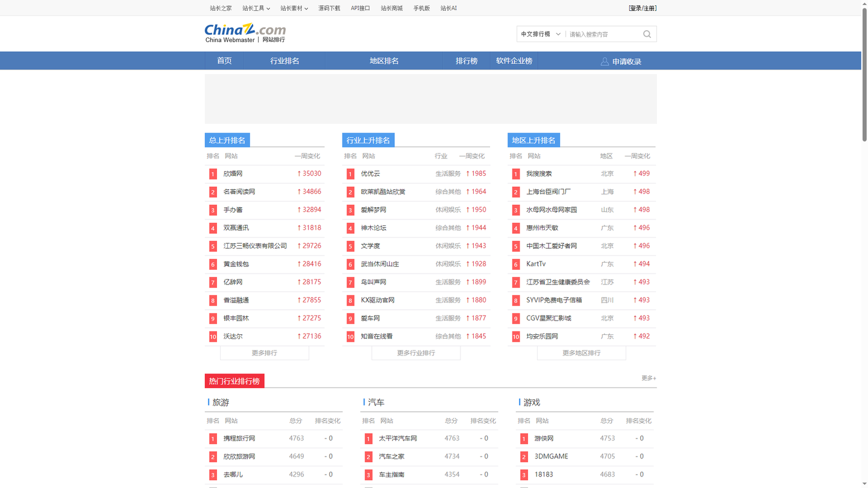Click the 更多行业排行 button
The height and width of the screenshot is (488, 868).
[416, 353]
